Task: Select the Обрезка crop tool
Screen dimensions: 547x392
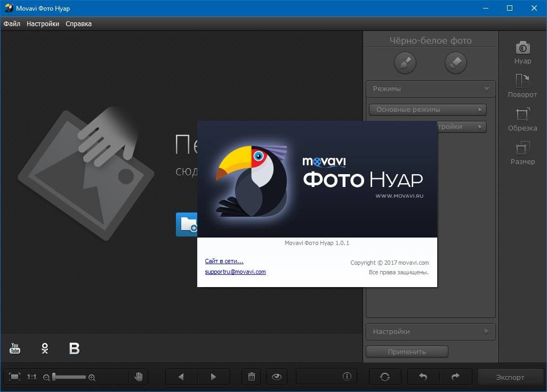Action: (522, 119)
